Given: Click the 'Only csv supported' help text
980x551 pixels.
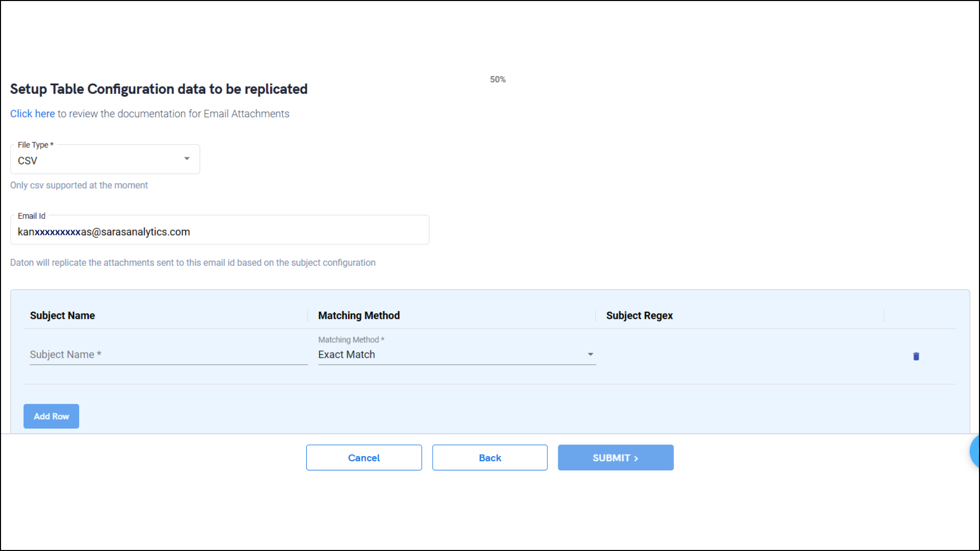Looking at the screenshot, I should point(79,185).
